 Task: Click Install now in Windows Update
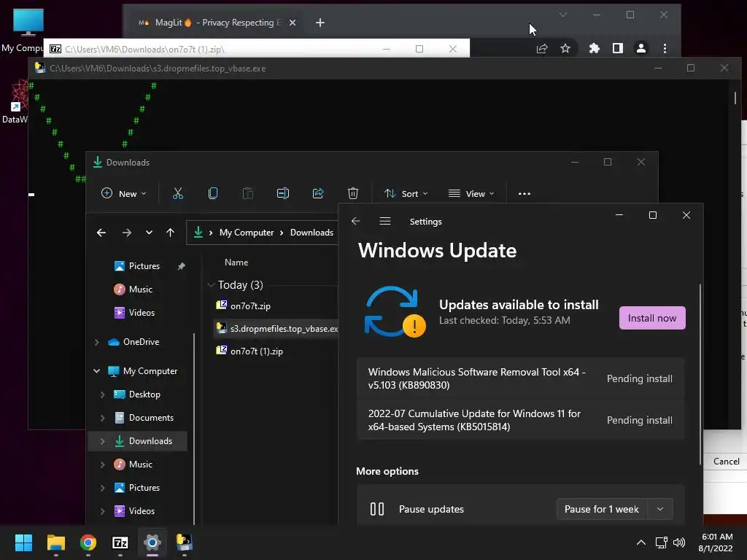point(651,318)
